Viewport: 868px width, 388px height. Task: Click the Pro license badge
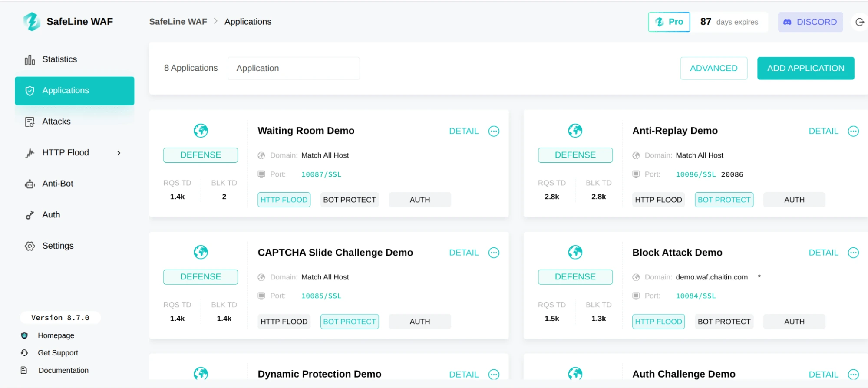click(x=669, y=22)
